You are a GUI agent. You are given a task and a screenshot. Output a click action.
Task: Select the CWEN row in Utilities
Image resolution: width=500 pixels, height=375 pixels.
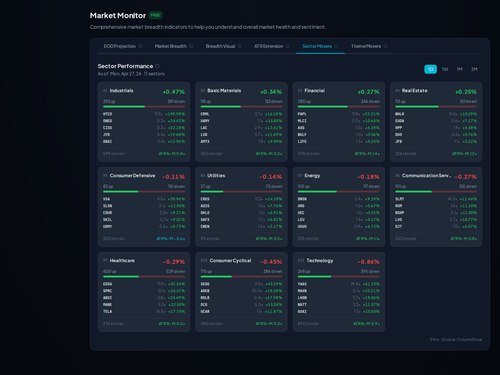point(241,226)
